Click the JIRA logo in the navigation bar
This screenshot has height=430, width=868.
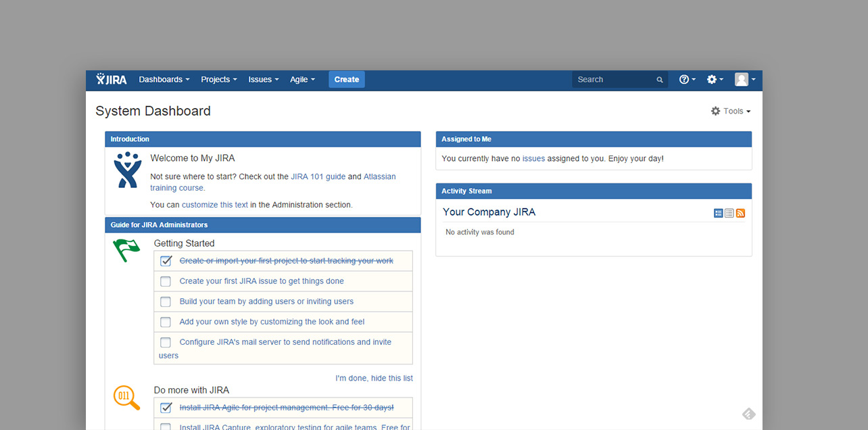112,79
